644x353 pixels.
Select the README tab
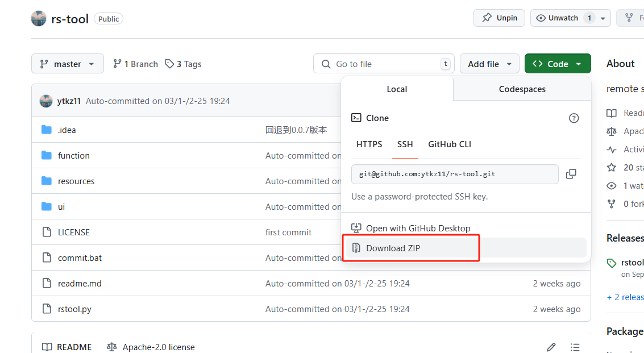(x=67, y=347)
